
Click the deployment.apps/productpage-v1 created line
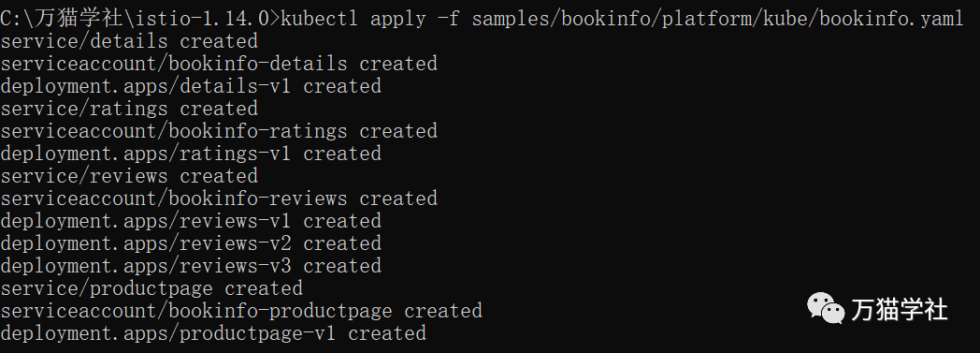pos(213,333)
